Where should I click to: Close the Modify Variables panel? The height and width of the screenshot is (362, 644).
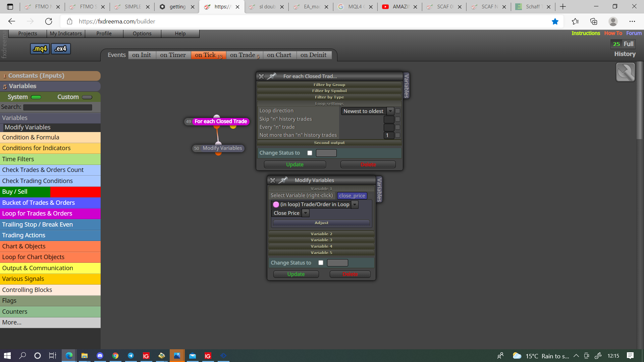tap(273, 180)
